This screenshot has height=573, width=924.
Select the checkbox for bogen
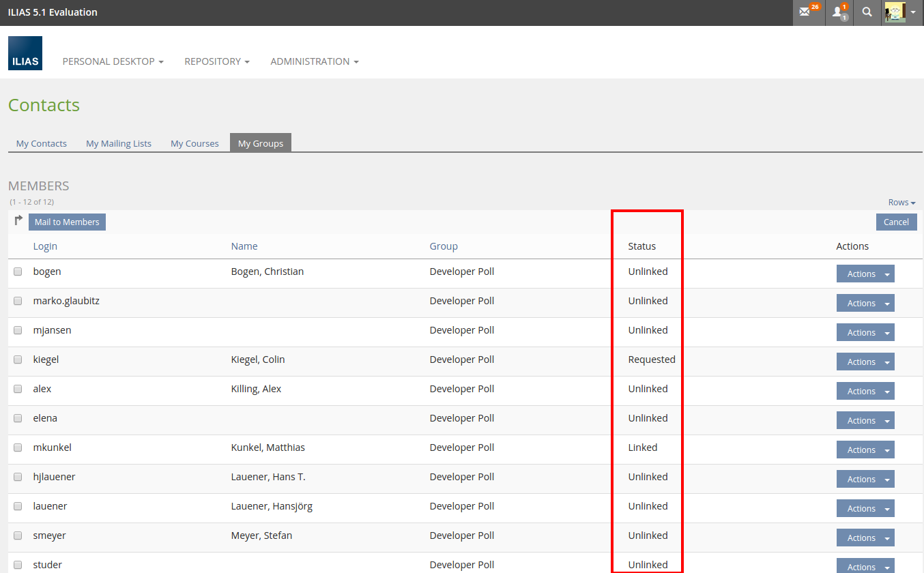click(x=18, y=271)
